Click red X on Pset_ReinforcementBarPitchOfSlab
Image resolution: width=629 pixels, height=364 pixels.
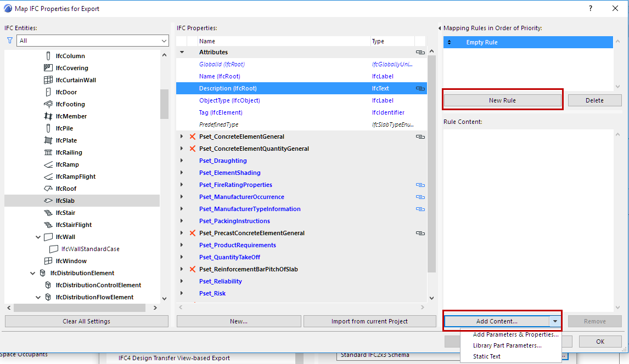(x=193, y=269)
